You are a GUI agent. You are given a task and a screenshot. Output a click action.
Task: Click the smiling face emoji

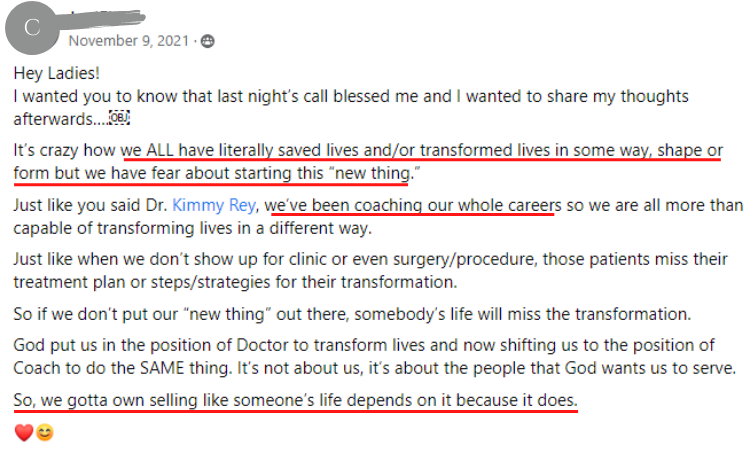click(45, 435)
